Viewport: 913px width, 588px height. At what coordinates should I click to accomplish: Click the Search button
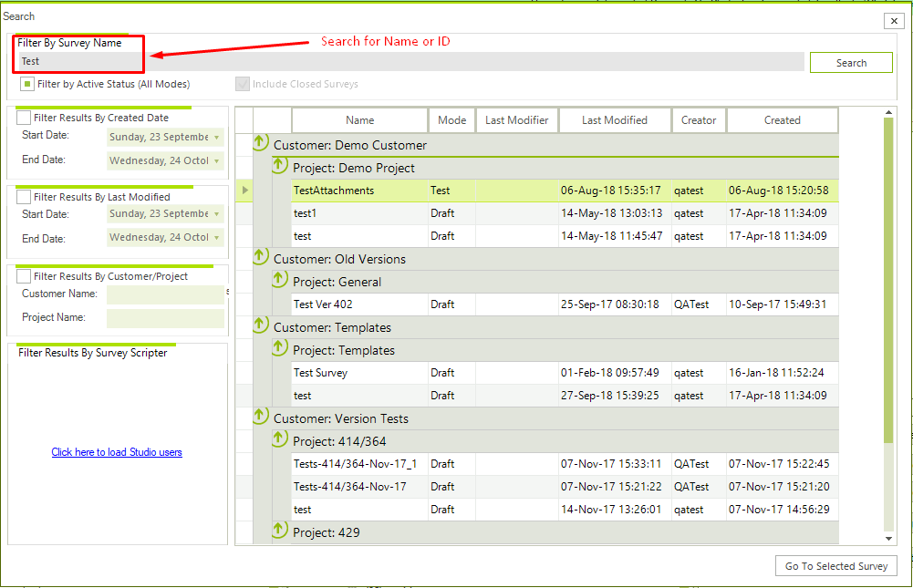851,63
